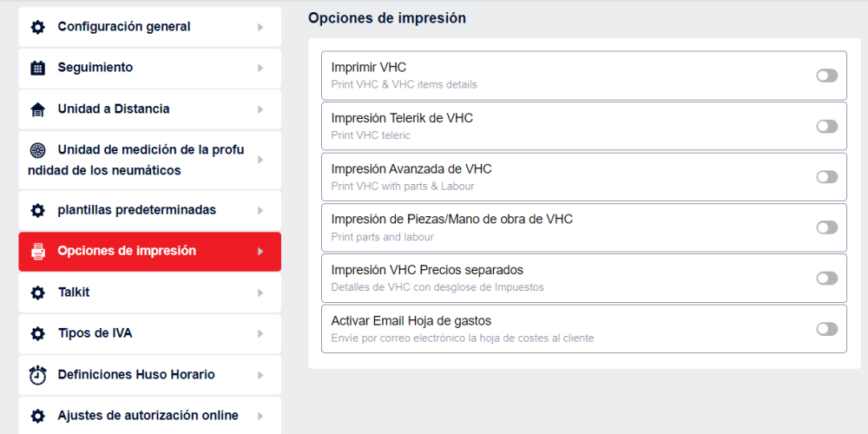Click the alarm clock icon for Huso Horario
868x434 pixels.
37,375
